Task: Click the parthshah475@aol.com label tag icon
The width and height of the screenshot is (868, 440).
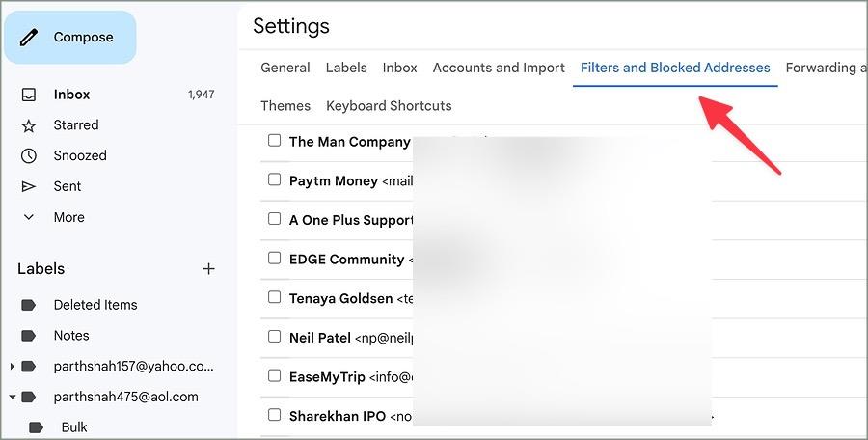Action: [x=28, y=397]
